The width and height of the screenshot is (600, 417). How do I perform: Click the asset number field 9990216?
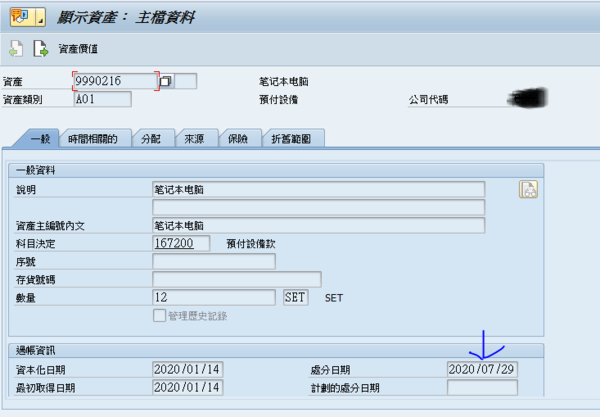click(115, 81)
